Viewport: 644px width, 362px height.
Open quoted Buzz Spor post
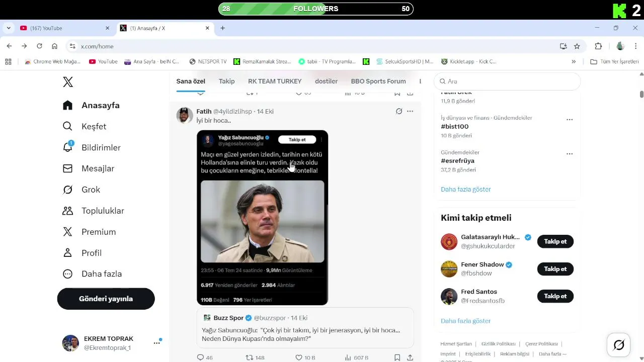click(305, 328)
